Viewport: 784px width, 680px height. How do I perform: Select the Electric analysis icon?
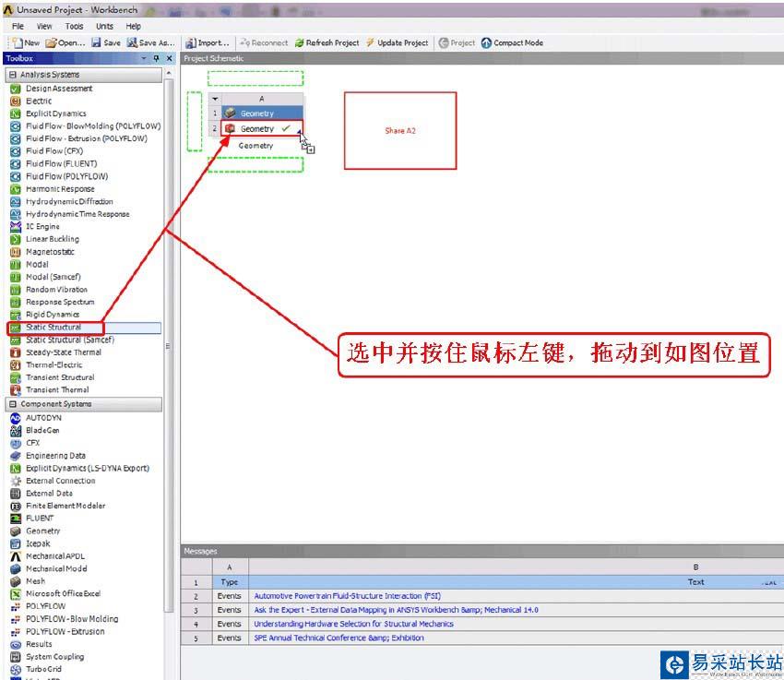(16, 101)
